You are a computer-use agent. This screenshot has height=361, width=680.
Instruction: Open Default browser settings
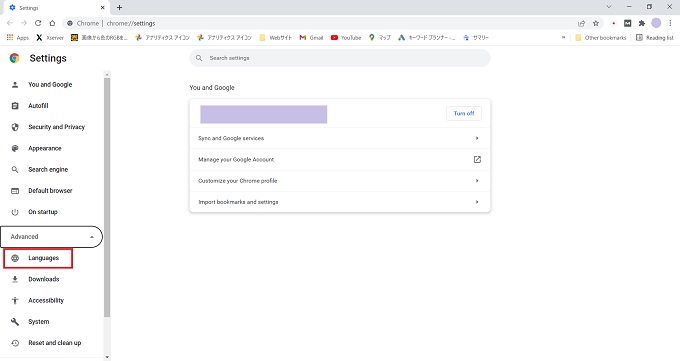pyautogui.click(x=50, y=191)
